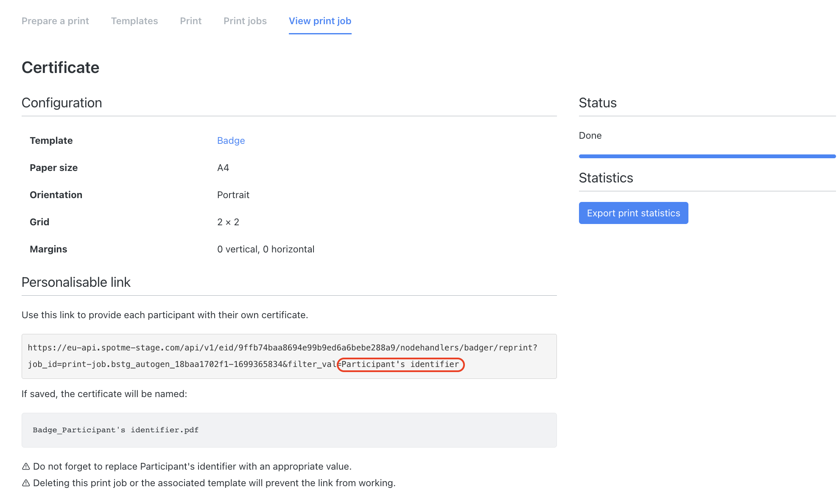This screenshot has height=504, width=839.
Task: Open the Prepare a print tab
Action: coord(55,21)
